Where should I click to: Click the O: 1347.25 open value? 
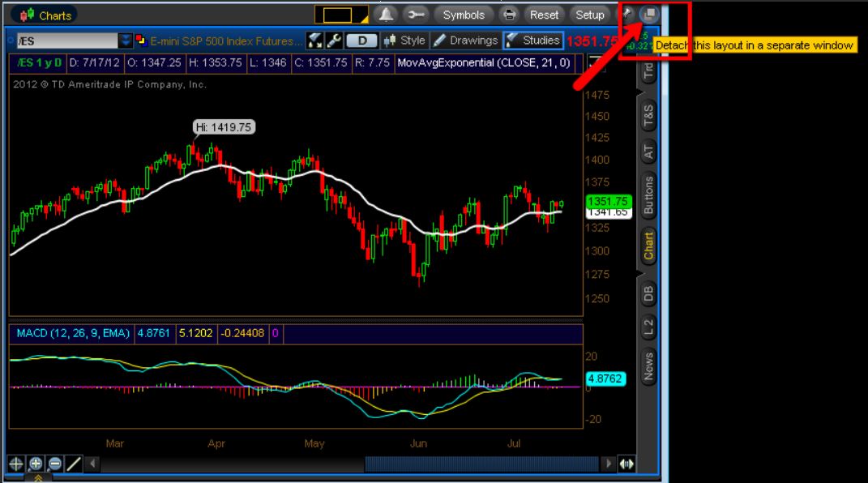pyautogui.click(x=155, y=63)
